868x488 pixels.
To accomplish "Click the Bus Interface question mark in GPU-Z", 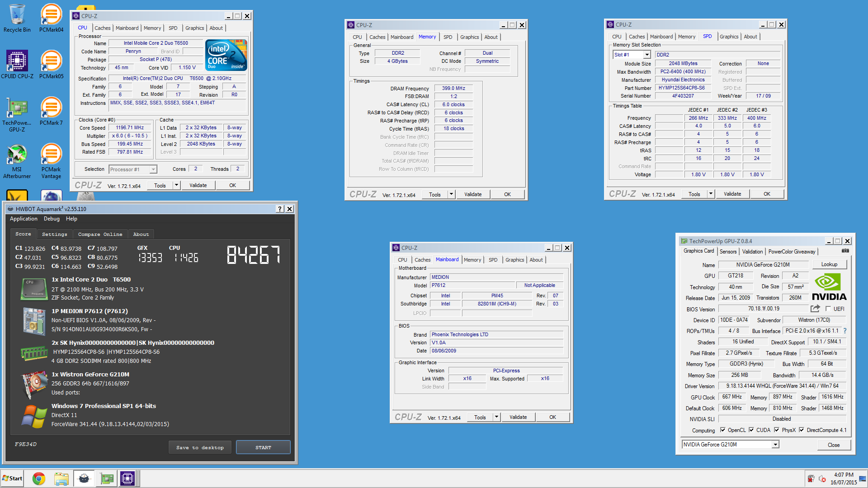I will tap(844, 331).
